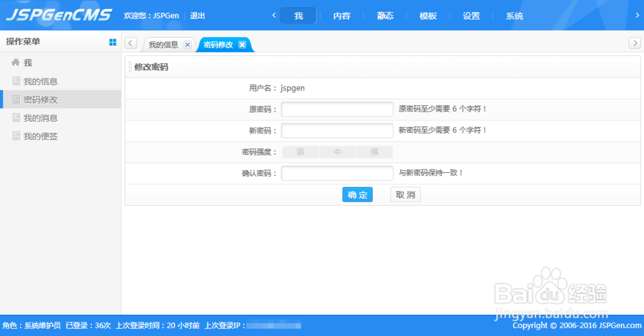Click the 确认密码 input field
The image size is (644, 336).
[337, 173]
